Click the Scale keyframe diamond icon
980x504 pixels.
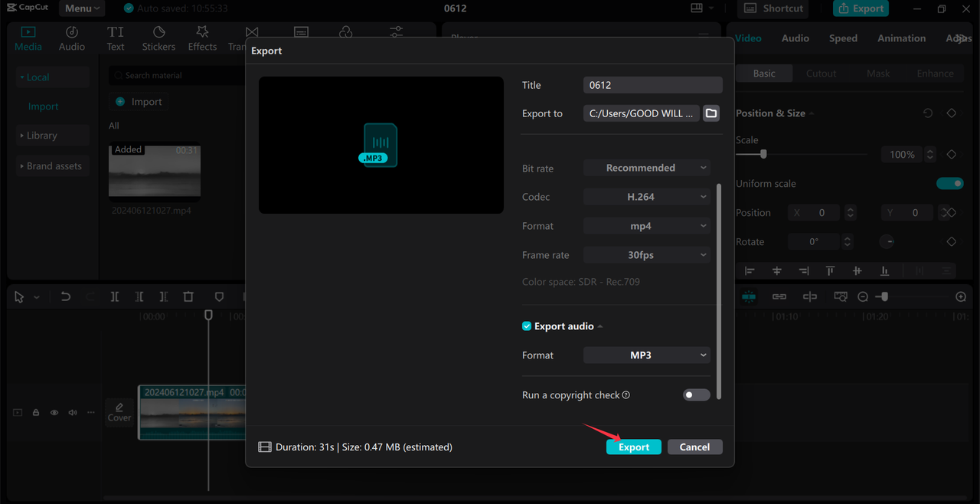(952, 154)
